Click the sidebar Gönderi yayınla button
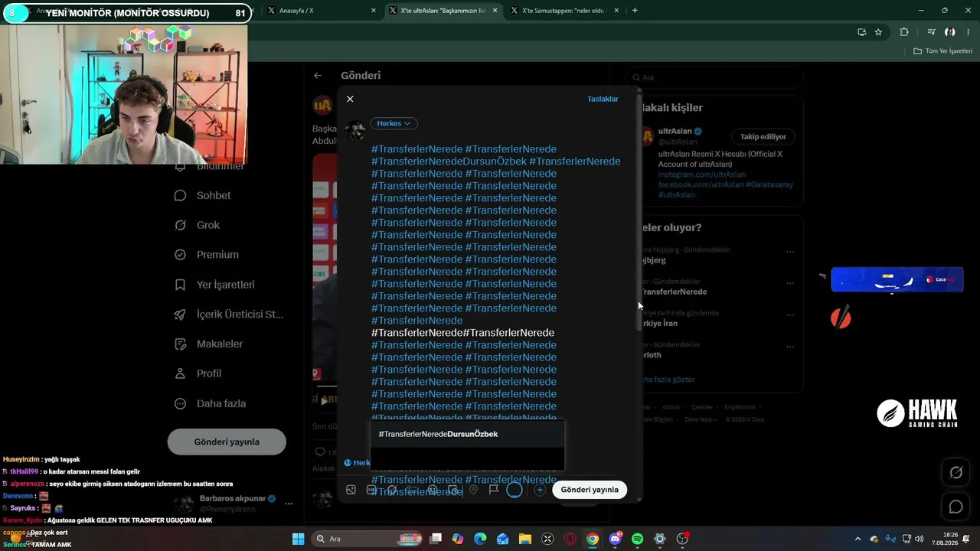This screenshot has height=551, width=980. click(227, 442)
